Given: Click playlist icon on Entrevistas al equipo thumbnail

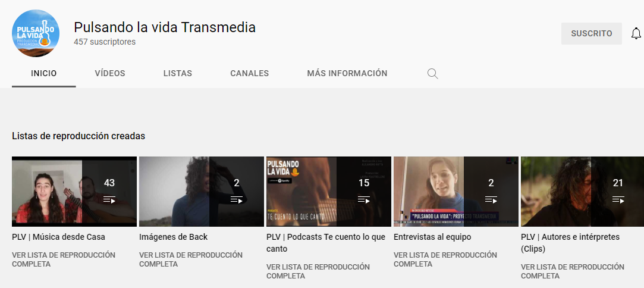Looking at the screenshot, I should [x=491, y=200].
